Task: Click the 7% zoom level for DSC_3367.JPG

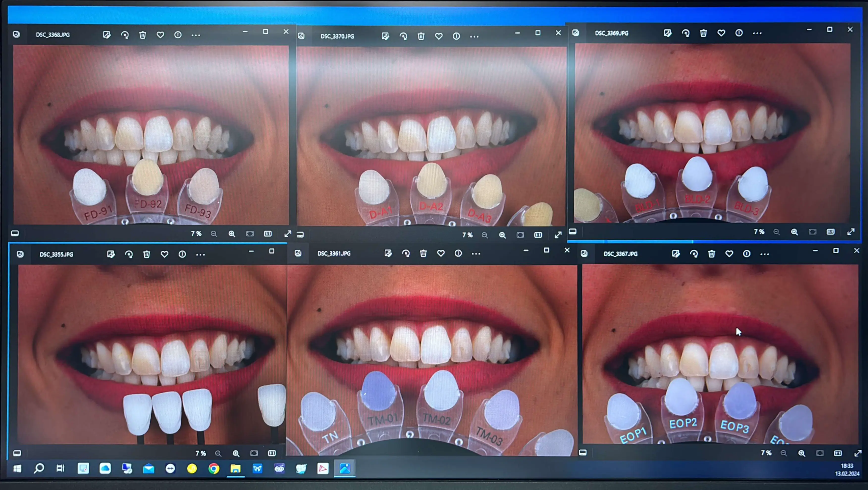Action: pos(766,453)
